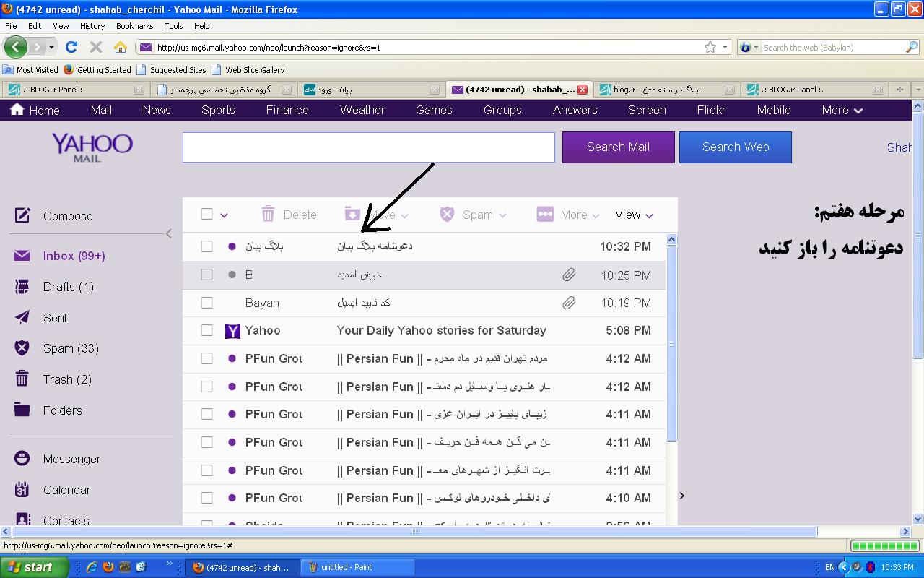Screen dimensions: 924x578
Task: Click the Windows start button
Action: pyautogui.click(x=34, y=567)
